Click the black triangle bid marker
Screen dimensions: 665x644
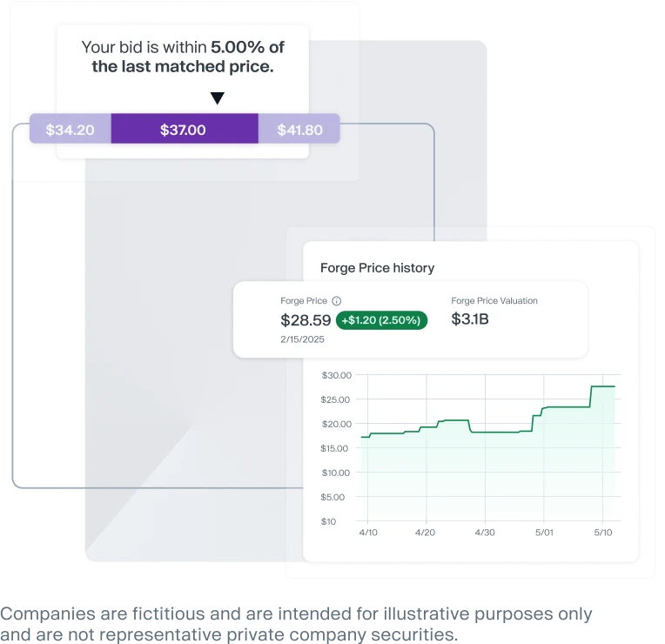[217, 98]
